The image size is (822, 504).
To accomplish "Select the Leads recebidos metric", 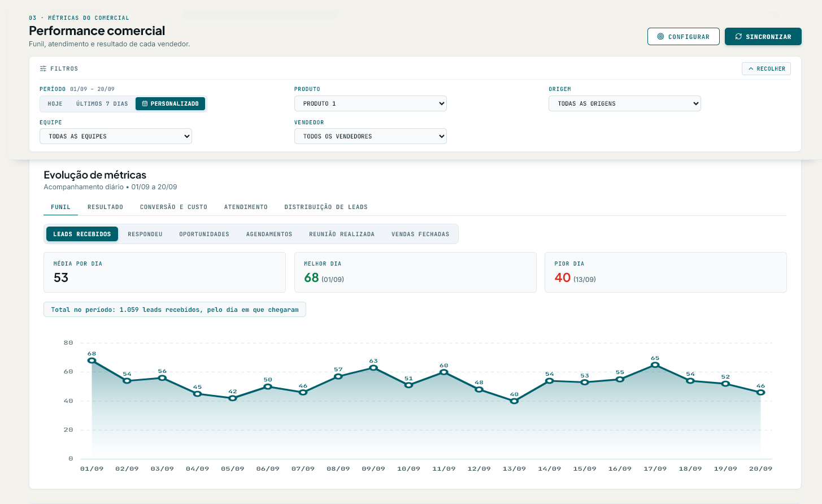I will (82, 234).
